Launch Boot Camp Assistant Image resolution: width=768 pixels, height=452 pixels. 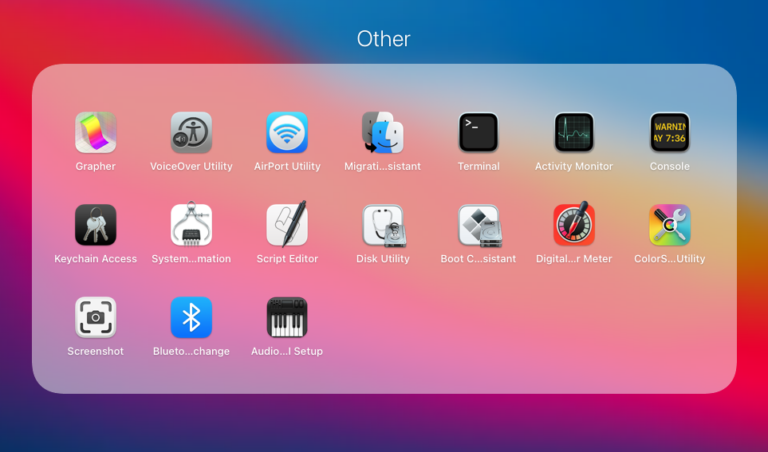[478, 225]
